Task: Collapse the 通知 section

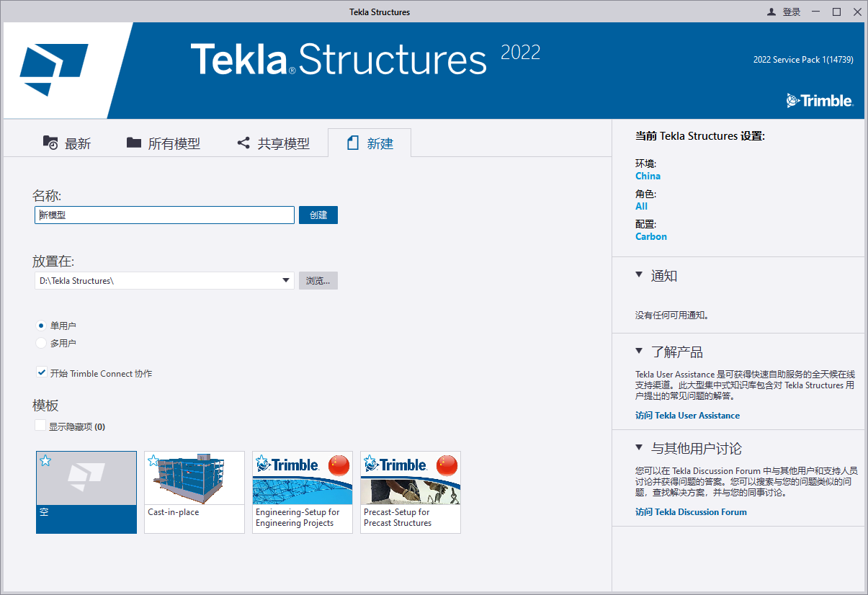Action: click(637, 275)
